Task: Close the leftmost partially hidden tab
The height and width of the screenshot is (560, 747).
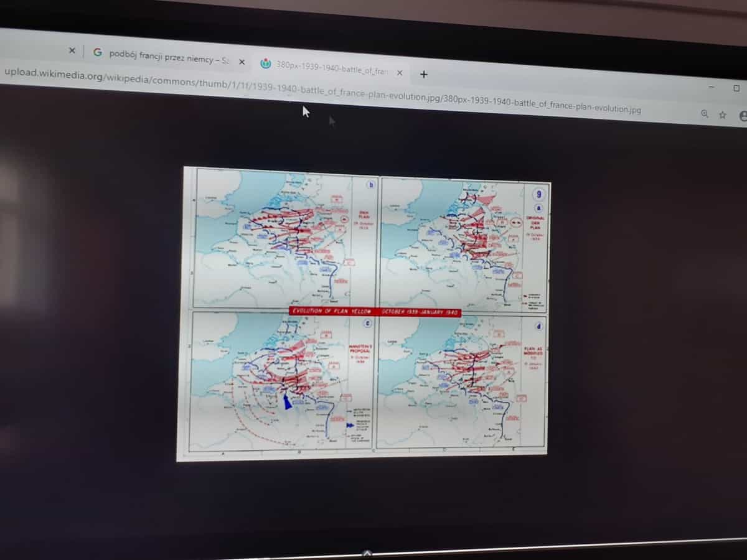Action: [x=72, y=50]
